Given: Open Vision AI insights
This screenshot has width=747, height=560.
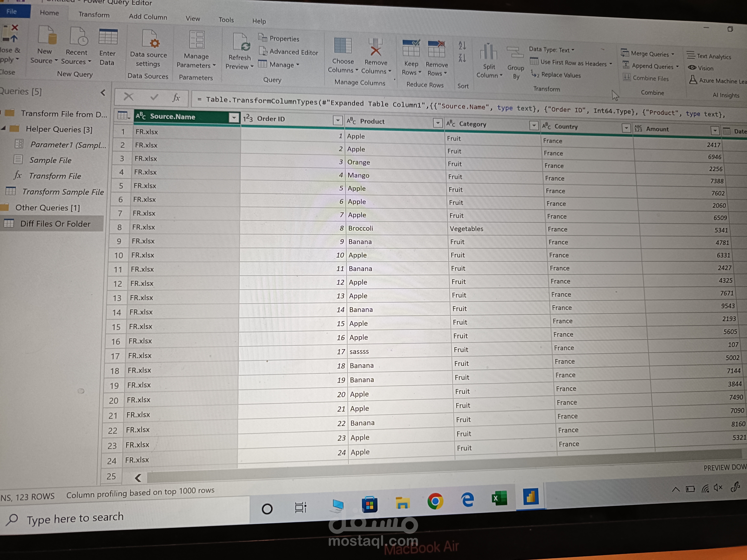Looking at the screenshot, I should point(701,68).
